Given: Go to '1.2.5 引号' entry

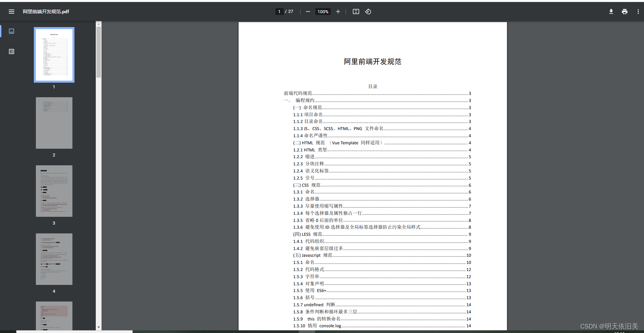Looking at the screenshot, I should (382, 178).
